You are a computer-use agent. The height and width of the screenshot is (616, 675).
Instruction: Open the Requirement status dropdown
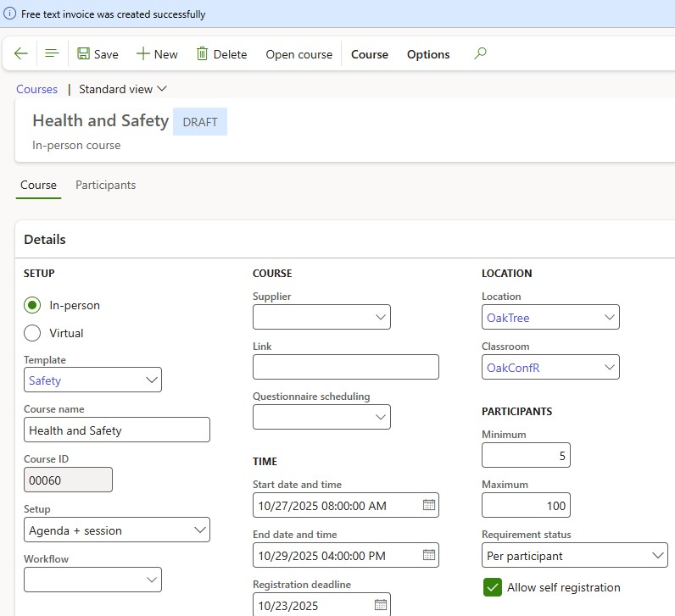(658, 556)
